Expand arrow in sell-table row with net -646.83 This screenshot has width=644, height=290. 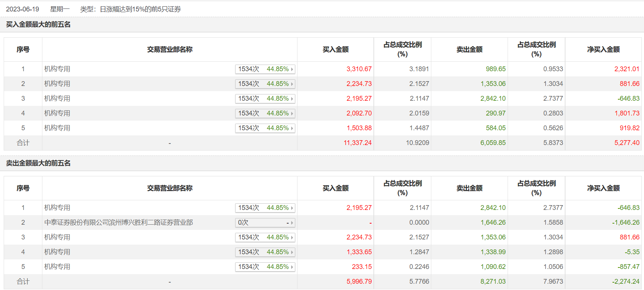[x=292, y=208]
